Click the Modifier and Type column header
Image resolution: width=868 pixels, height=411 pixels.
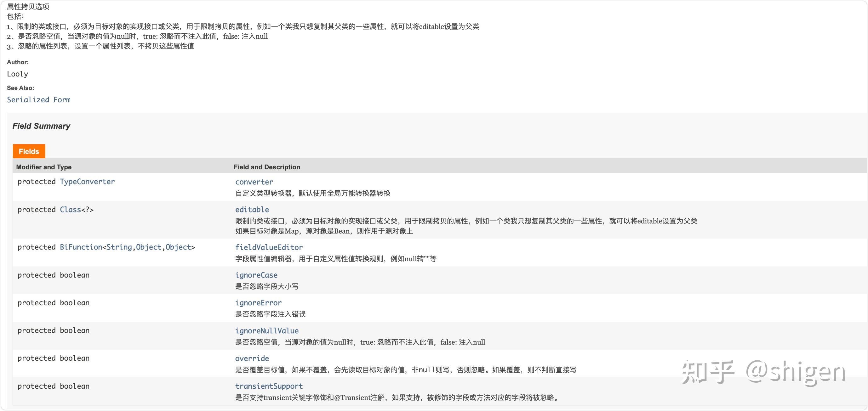[43, 166]
